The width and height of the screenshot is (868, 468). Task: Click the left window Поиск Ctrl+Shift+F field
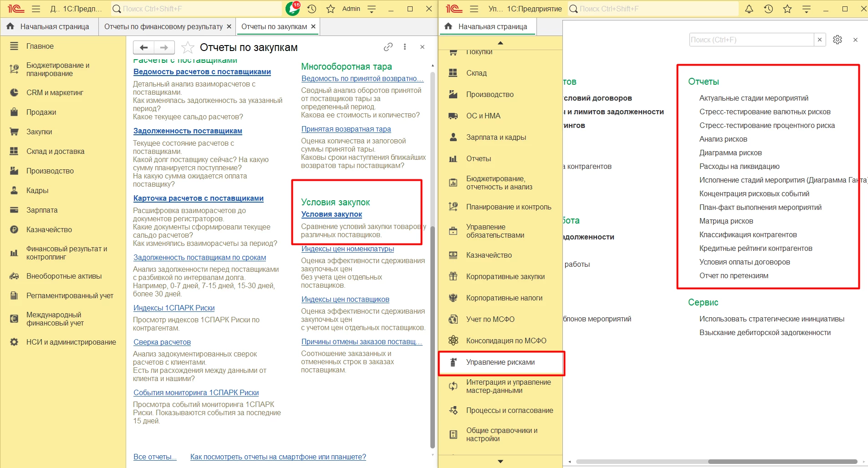point(197,9)
